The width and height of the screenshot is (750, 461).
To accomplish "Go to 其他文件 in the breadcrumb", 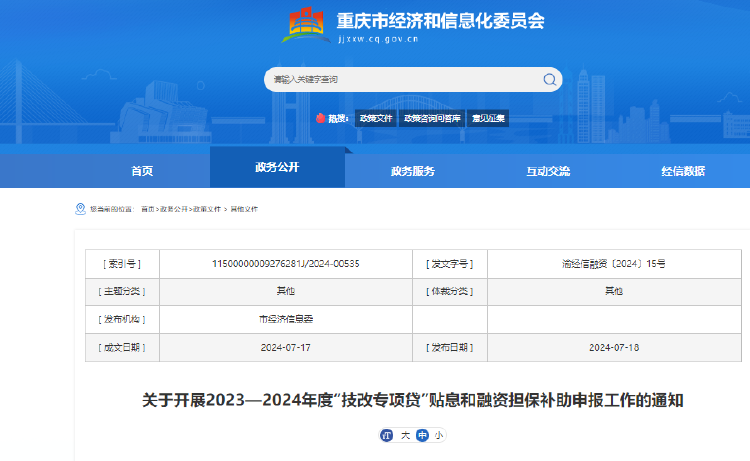I will pyautogui.click(x=244, y=209).
